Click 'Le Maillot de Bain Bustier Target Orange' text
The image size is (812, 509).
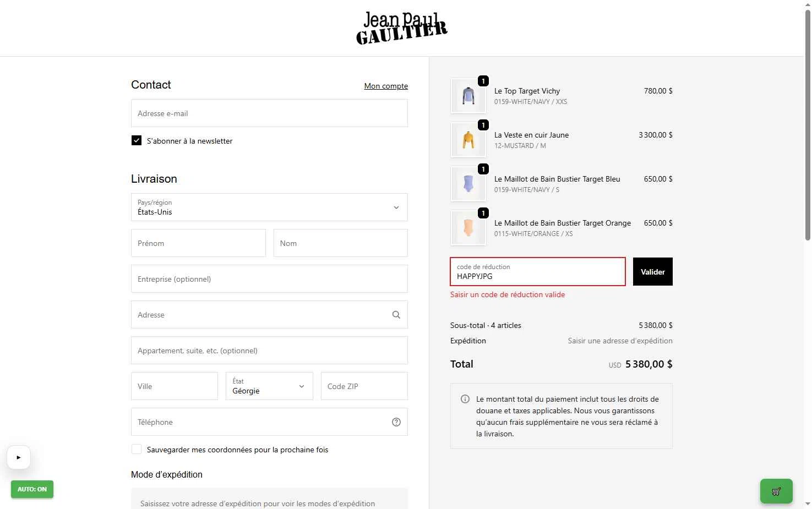click(x=563, y=223)
